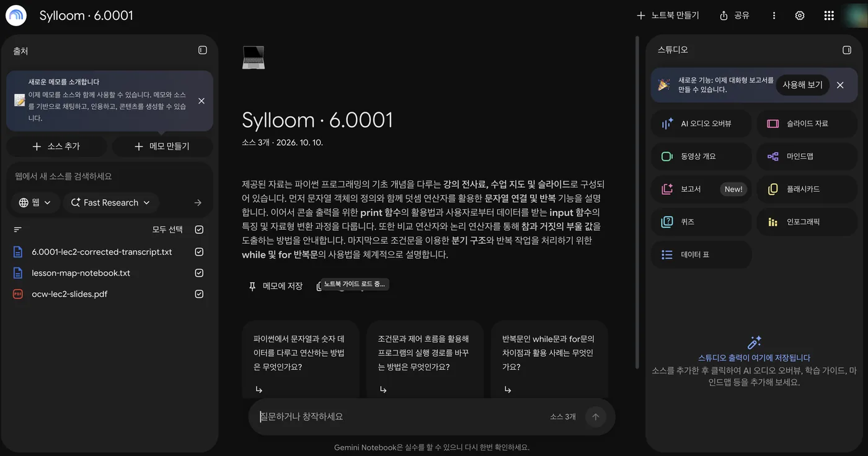Viewport: 868px width, 456px height.
Task: Expand the Fast Research dropdown
Action: pos(111,202)
